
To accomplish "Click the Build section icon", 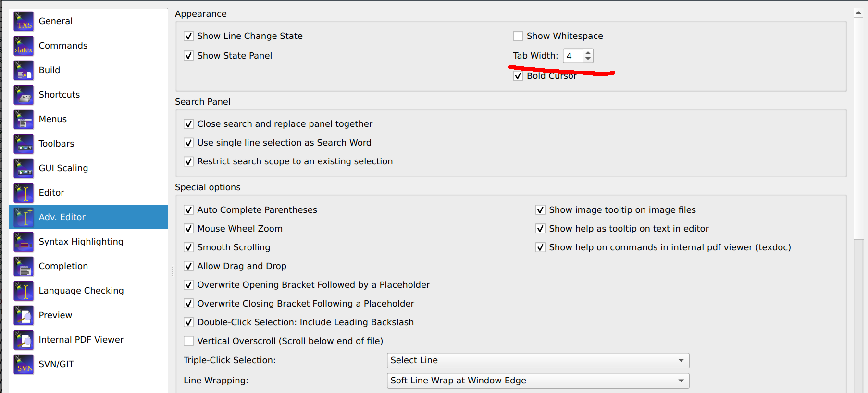I will (24, 70).
